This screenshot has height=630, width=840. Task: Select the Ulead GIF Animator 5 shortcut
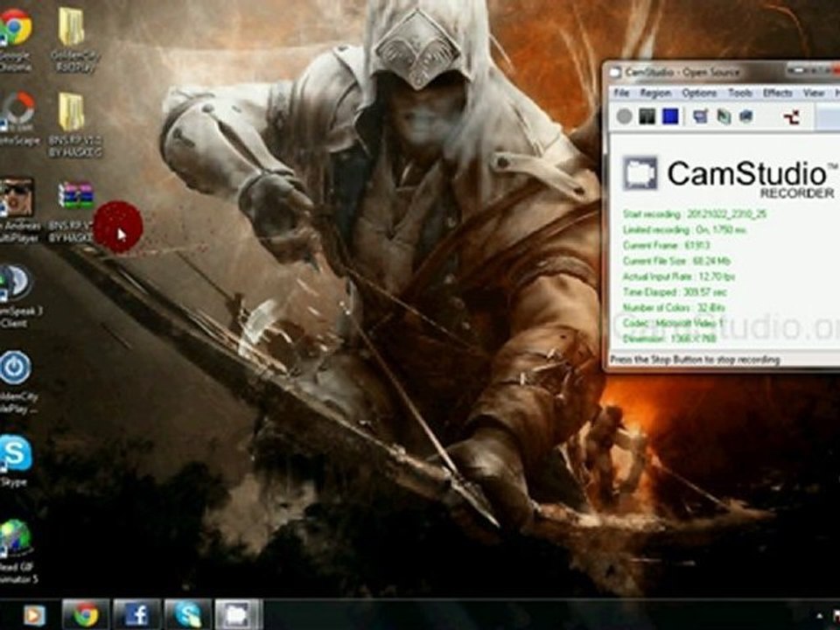pyautogui.click(x=18, y=552)
